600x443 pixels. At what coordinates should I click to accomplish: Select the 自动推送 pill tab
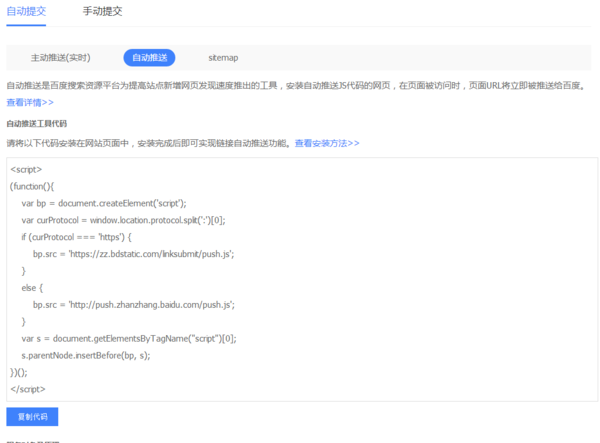(x=149, y=58)
